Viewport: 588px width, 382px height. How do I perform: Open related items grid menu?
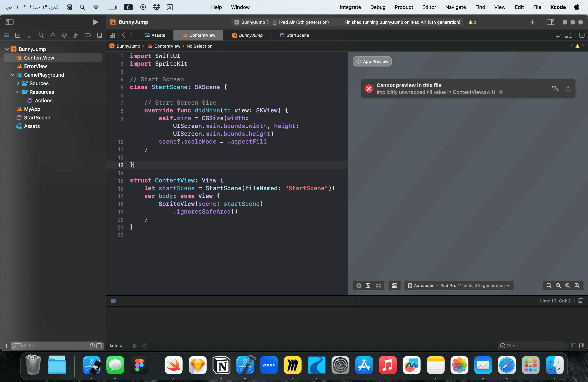point(112,35)
